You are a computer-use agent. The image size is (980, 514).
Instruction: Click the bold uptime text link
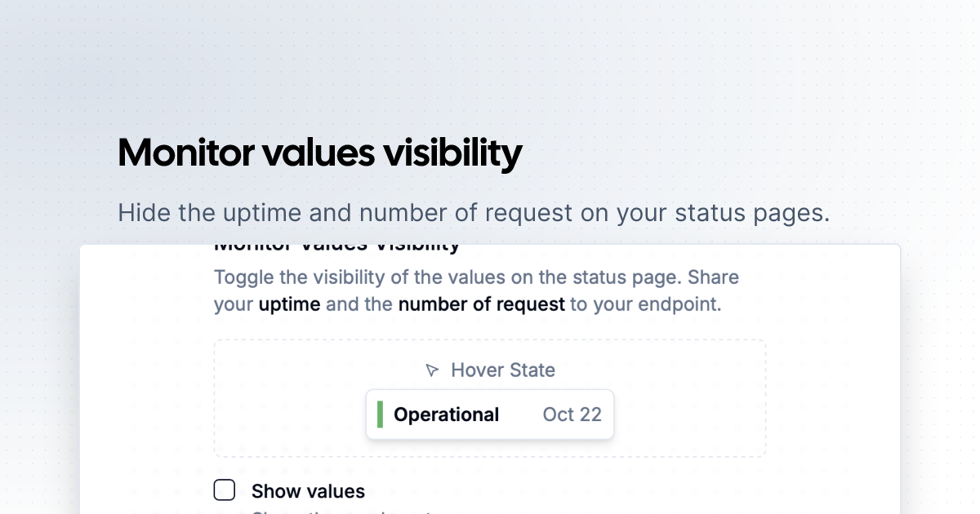point(290,304)
